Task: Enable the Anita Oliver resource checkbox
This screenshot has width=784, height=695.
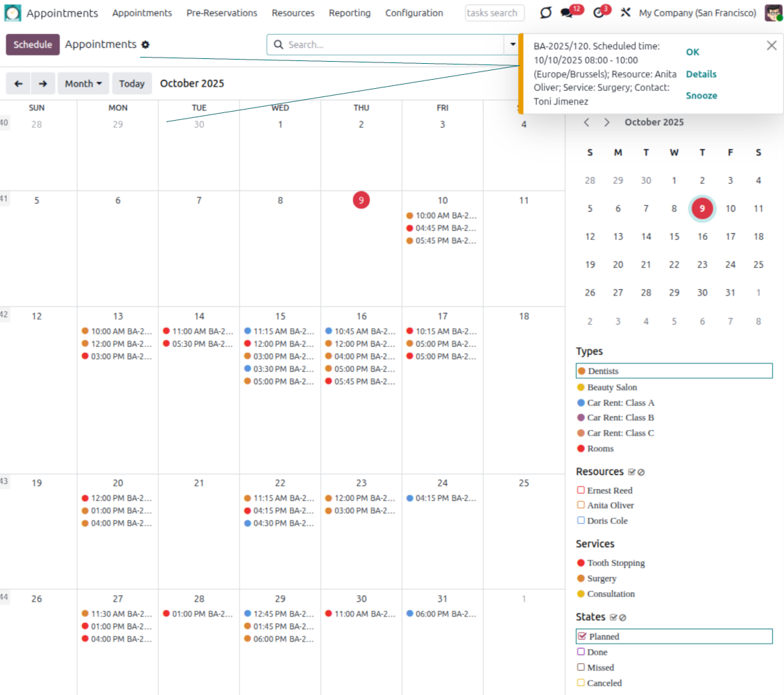Action: (x=581, y=505)
